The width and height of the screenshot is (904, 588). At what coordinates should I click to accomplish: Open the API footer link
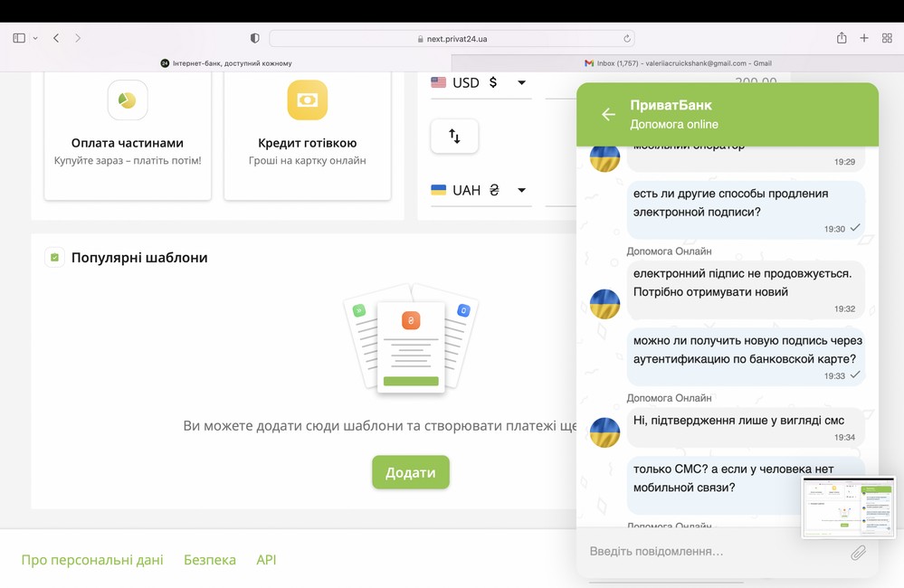coord(266,560)
